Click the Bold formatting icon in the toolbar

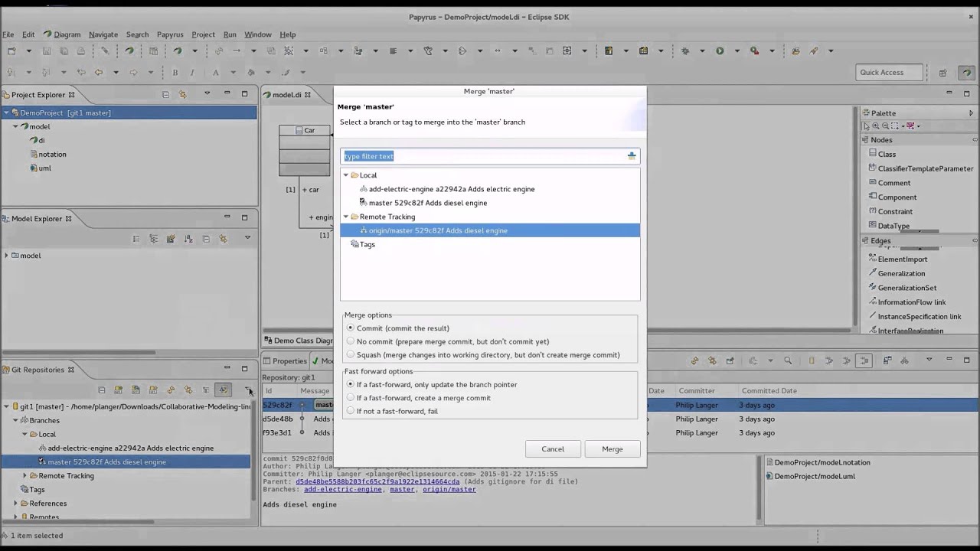click(175, 73)
